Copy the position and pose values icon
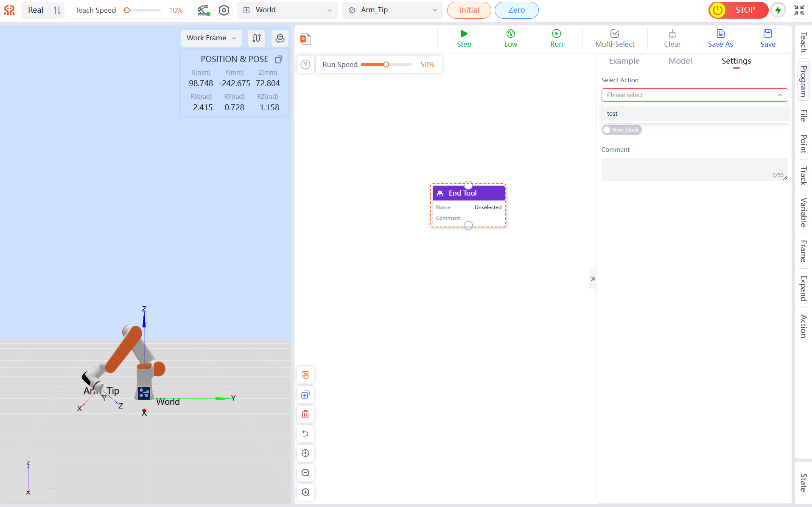The height and width of the screenshot is (507, 812). click(279, 59)
